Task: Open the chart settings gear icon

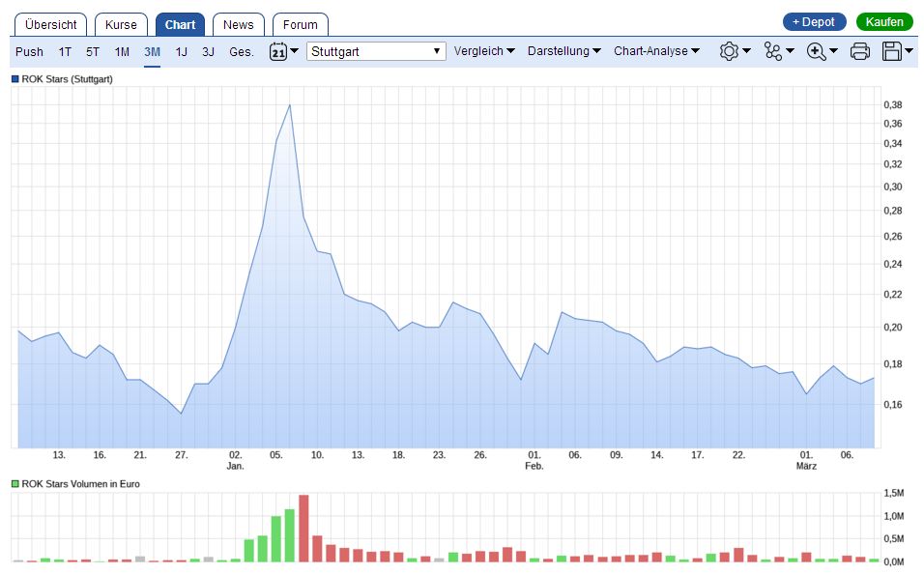Action: tap(729, 51)
